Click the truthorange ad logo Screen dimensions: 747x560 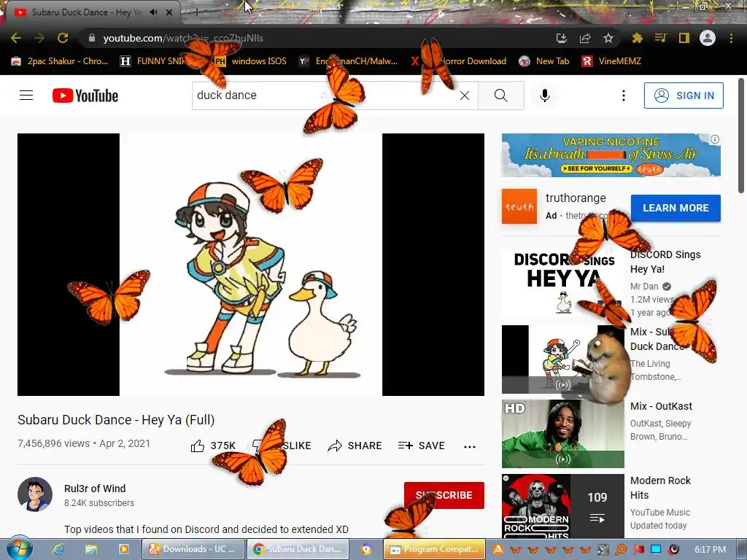pyautogui.click(x=519, y=206)
